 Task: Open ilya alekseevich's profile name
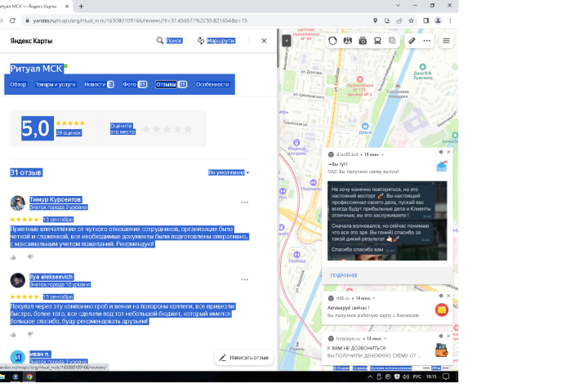pyautogui.click(x=51, y=277)
